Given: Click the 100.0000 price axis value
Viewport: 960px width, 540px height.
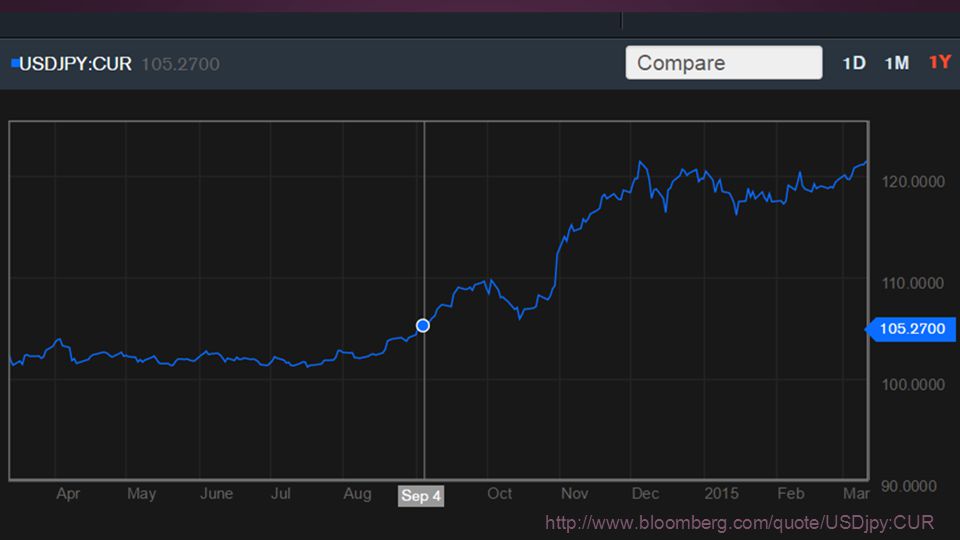Looking at the screenshot, I should [913, 385].
